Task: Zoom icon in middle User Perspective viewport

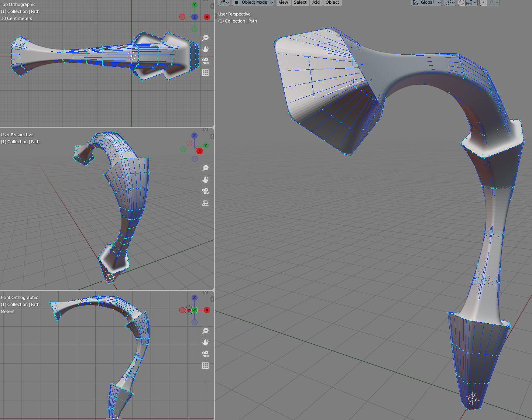Action: (x=206, y=168)
